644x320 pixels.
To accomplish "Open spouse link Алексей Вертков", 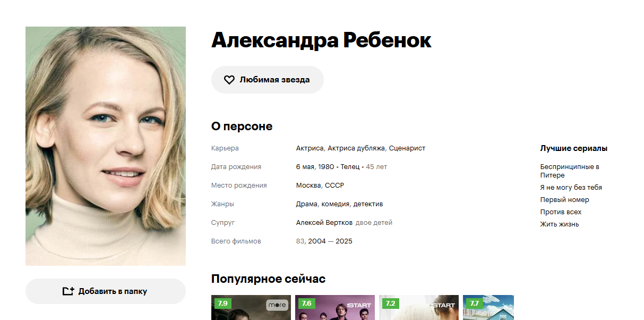I will (x=324, y=223).
